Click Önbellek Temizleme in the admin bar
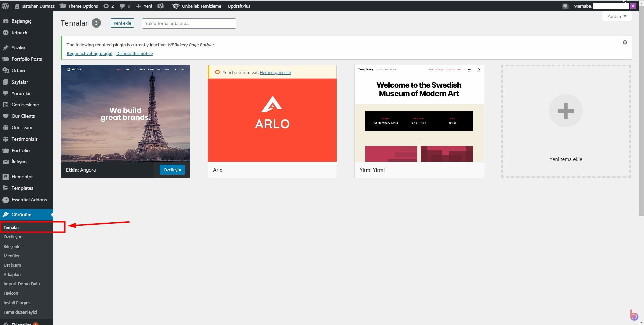644x325 pixels. click(x=197, y=6)
